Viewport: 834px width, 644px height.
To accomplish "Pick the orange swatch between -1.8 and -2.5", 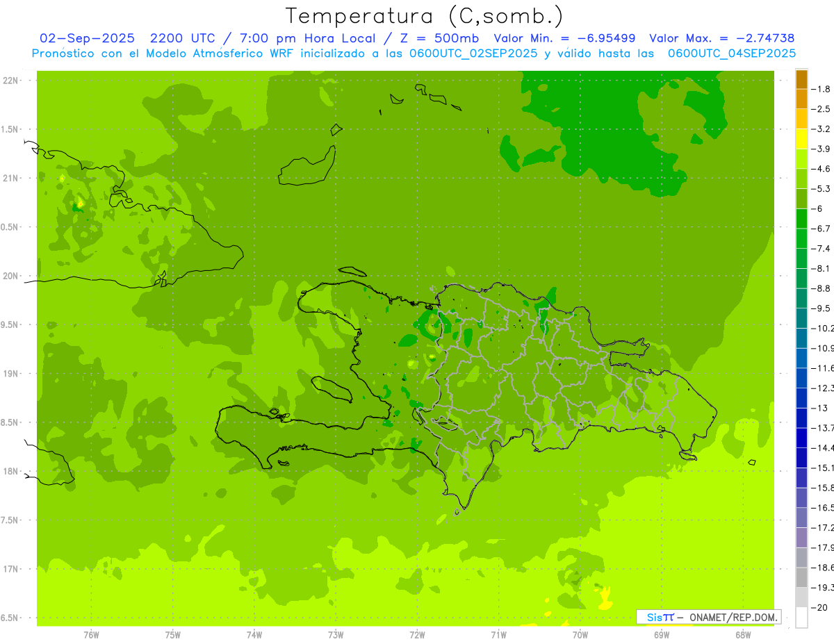I will tap(801, 99).
